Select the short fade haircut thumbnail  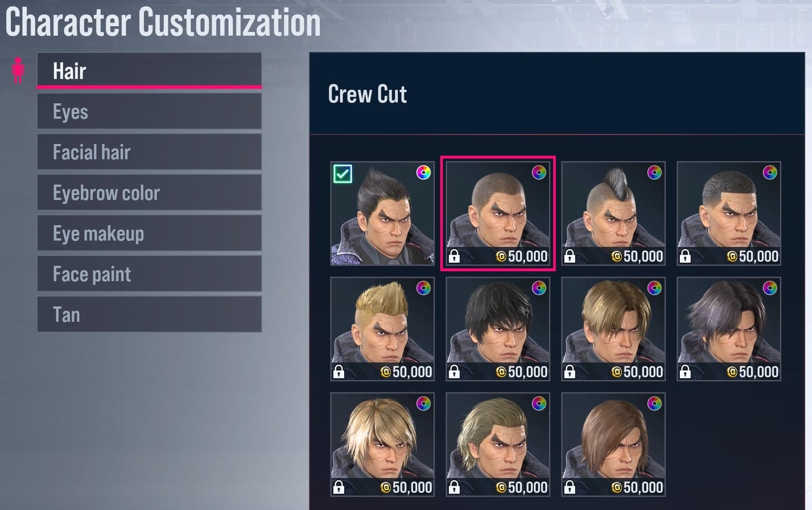coord(729,213)
